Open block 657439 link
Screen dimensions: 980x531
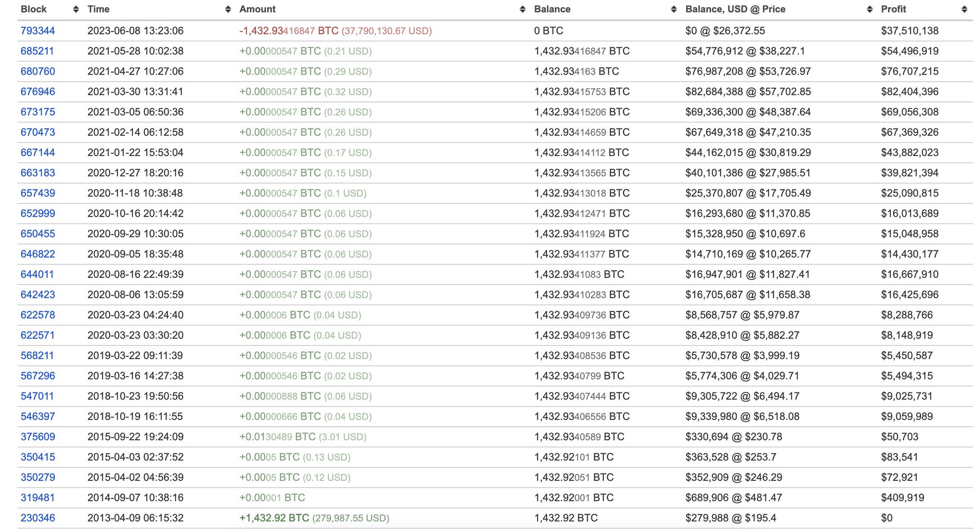pos(38,194)
